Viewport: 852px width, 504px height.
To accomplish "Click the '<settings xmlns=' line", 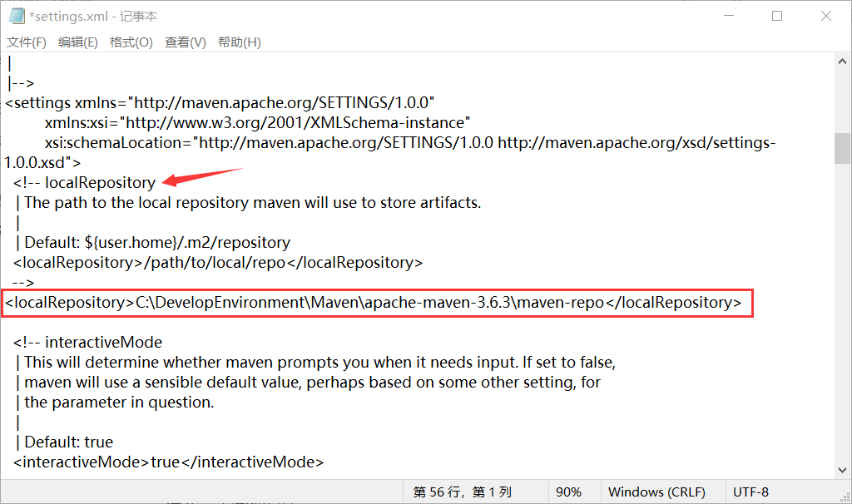I will 220,102.
